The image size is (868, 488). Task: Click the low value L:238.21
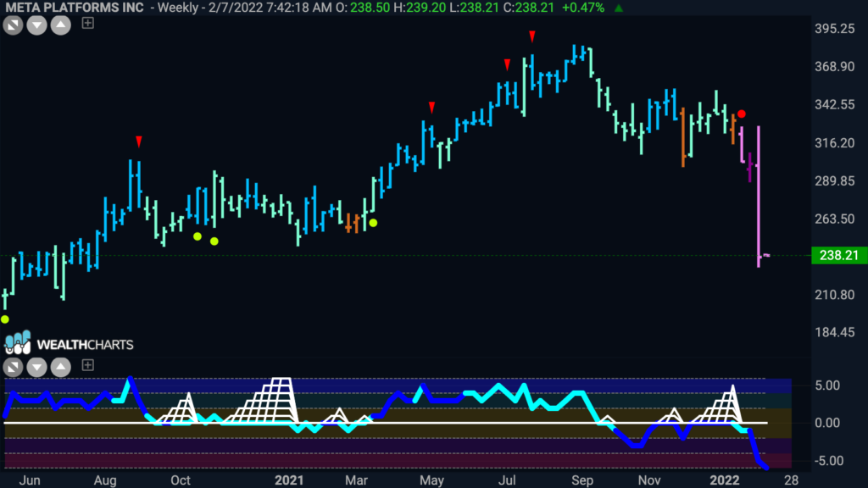pyautogui.click(x=473, y=8)
